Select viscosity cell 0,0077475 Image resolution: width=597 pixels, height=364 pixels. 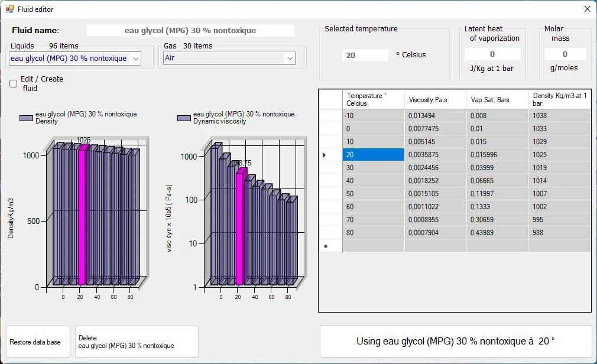tap(436, 129)
